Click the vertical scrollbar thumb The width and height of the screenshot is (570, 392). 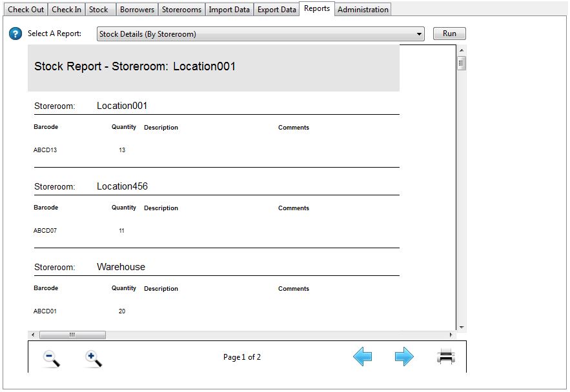(x=462, y=63)
